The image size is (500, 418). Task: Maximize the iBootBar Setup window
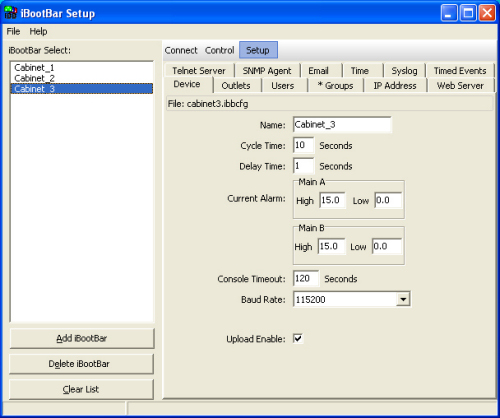pos(468,13)
